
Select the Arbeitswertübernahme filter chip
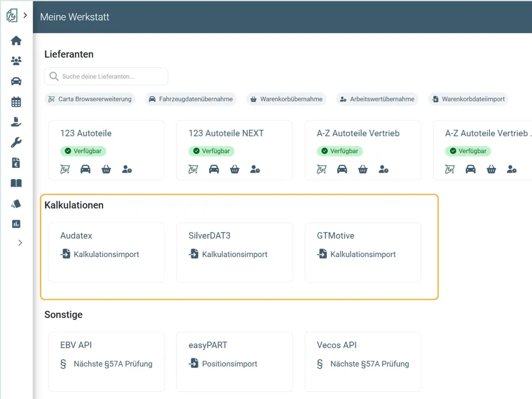click(377, 99)
